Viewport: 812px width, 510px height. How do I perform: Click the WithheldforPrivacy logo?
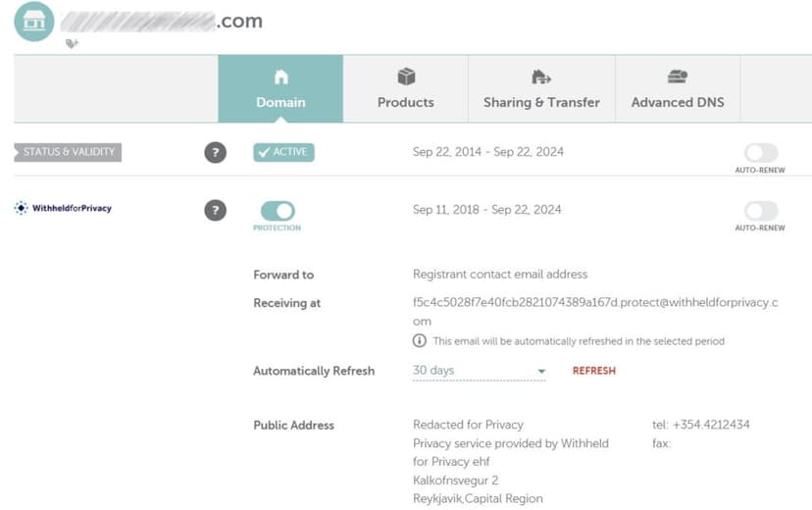63,208
